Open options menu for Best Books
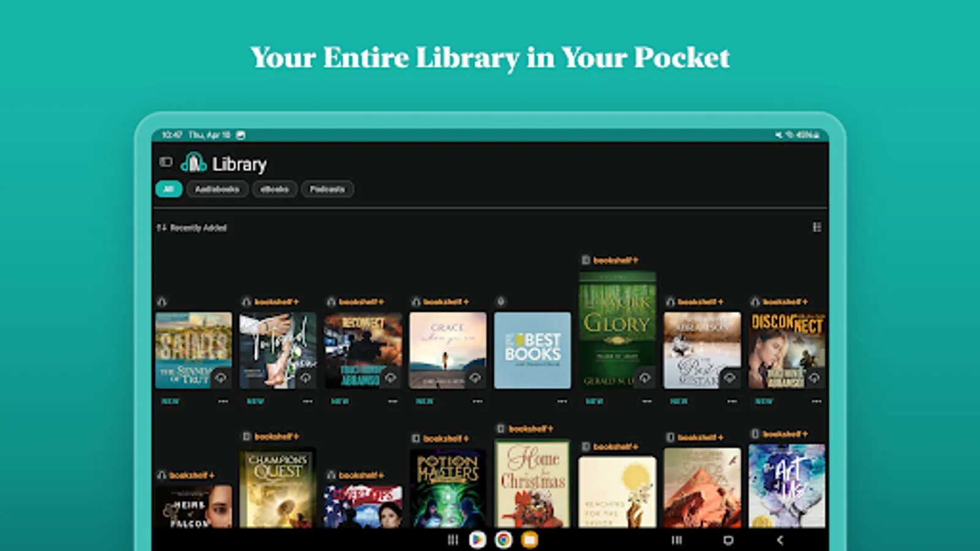The image size is (980, 551). pyautogui.click(x=561, y=401)
